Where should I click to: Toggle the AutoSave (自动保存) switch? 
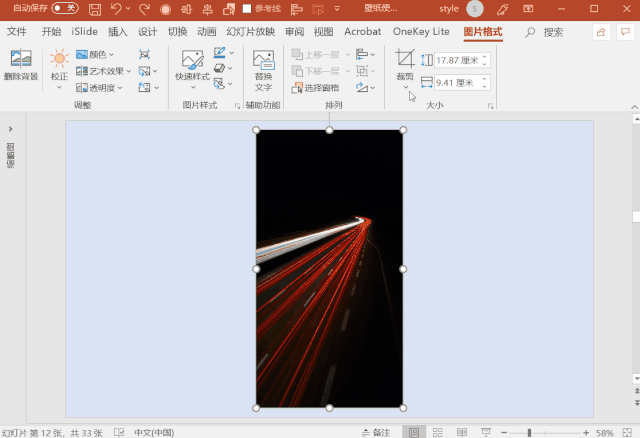pyautogui.click(x=65, y=8)
